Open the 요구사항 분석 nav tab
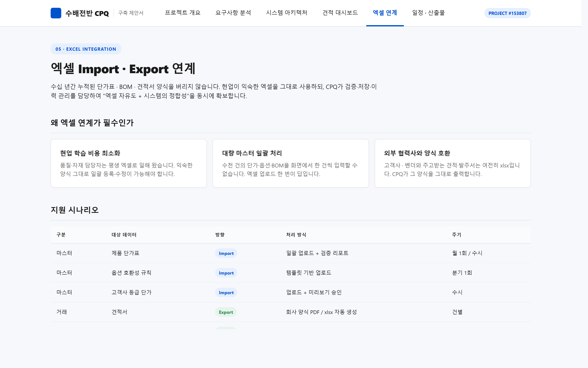Image resolution: width=588 pixels, height=368 pixels. [233, 13]
